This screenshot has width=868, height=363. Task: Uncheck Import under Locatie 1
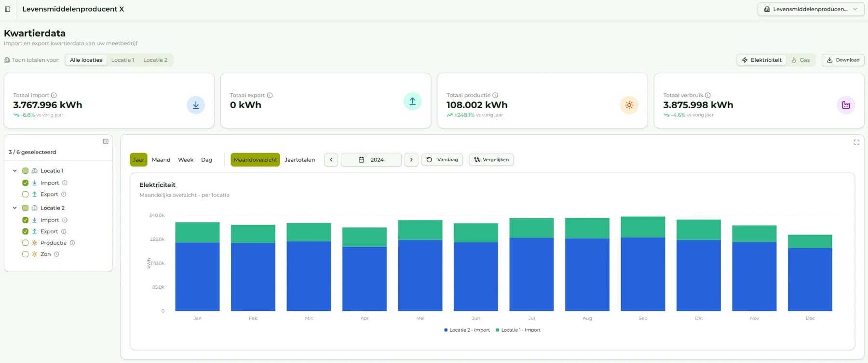[x=26, y=183]
